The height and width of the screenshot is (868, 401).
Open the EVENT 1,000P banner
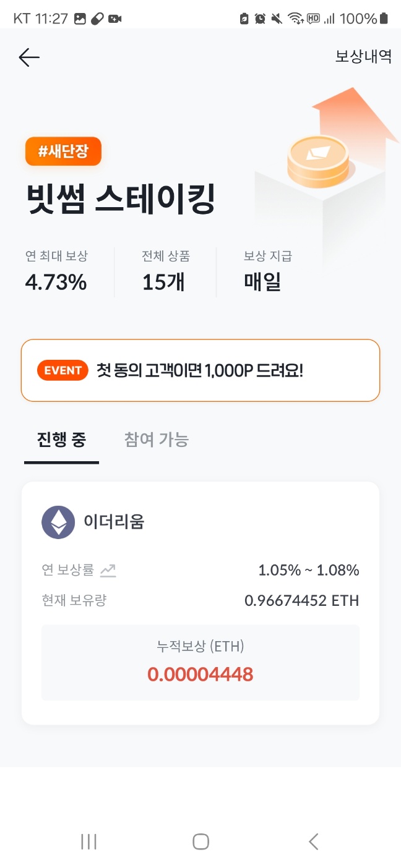click(x=200, y=370)
